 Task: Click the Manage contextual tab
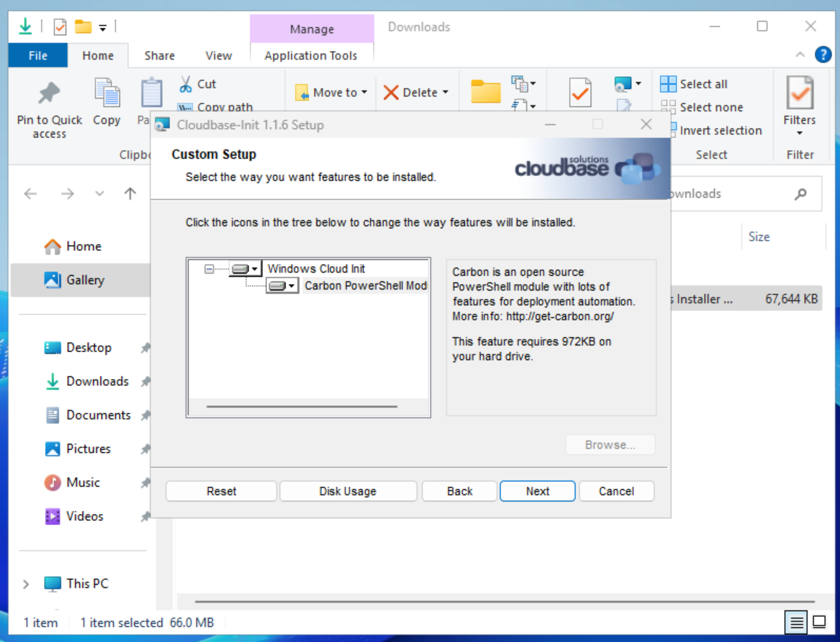tap(312, 29)
